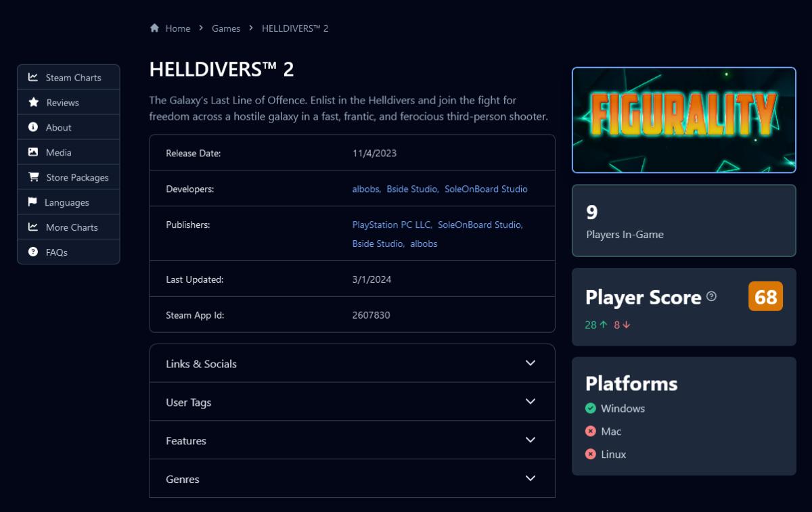Viewport: 812px width, 512px height.
Task: Click the home icon in breadcrumb
Action: pos(154,28)
